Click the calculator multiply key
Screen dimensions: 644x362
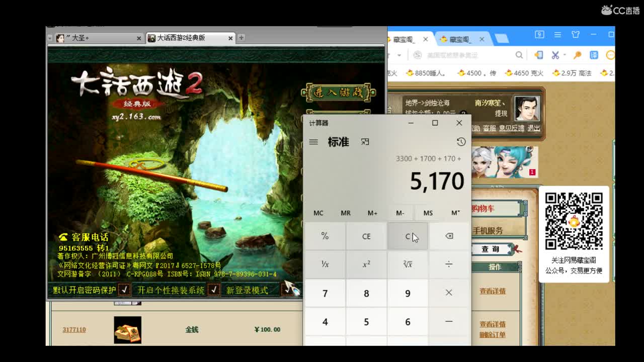pos(449,293)
